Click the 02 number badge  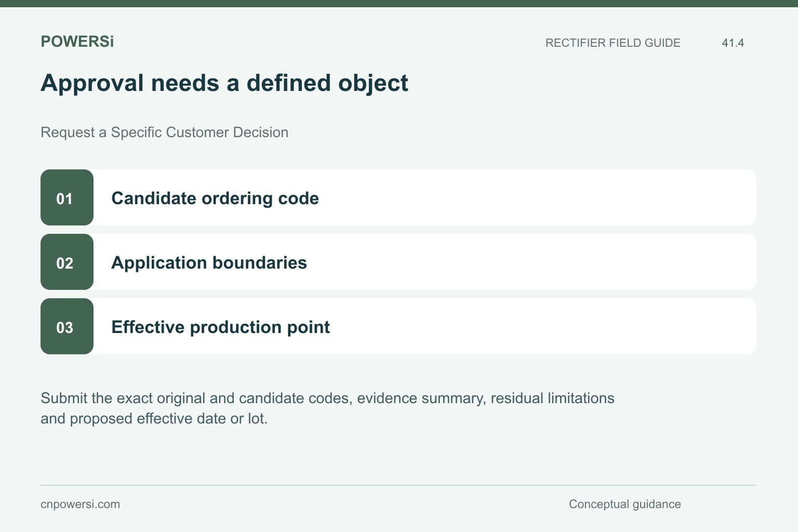point(67,262)
